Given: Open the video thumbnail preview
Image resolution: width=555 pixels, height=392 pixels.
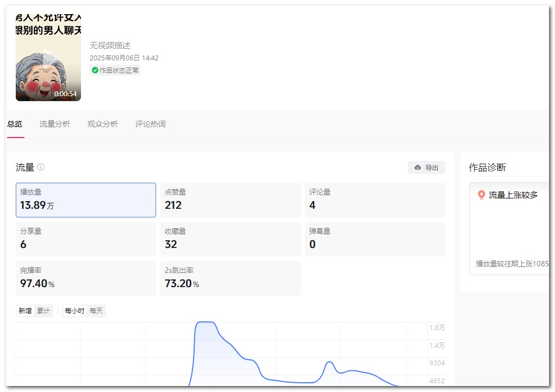Looking at the screenshot, I should coord(48,57).
